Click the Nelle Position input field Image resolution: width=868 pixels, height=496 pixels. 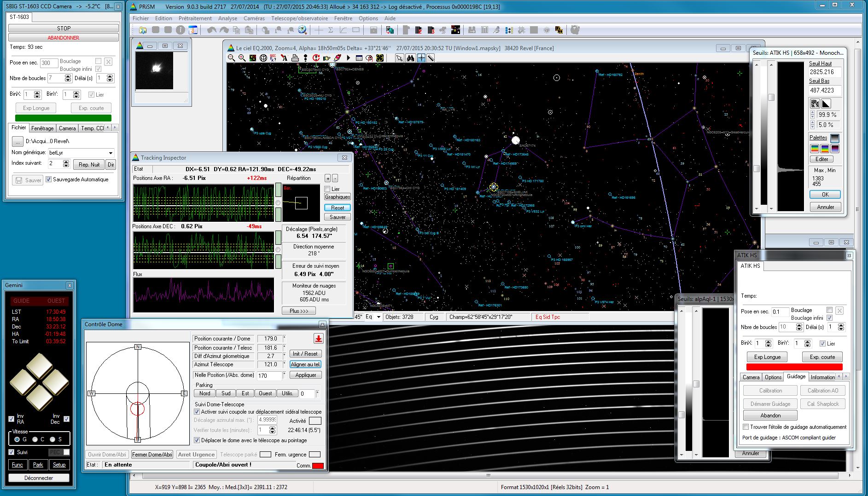[269, 375]
